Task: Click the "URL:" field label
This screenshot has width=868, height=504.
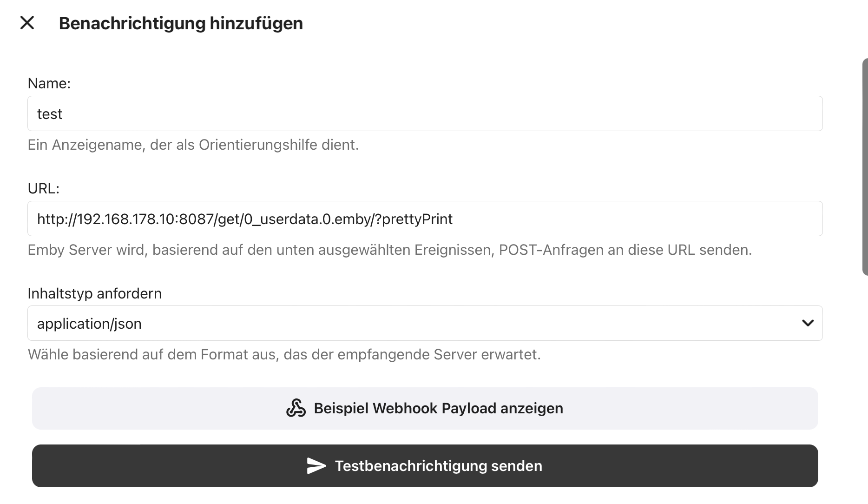Action: [x=44, y=188]
